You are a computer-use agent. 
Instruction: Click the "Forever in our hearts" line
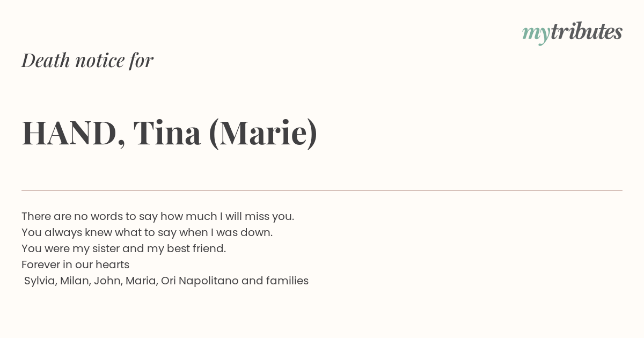click(x=75, y=264)
